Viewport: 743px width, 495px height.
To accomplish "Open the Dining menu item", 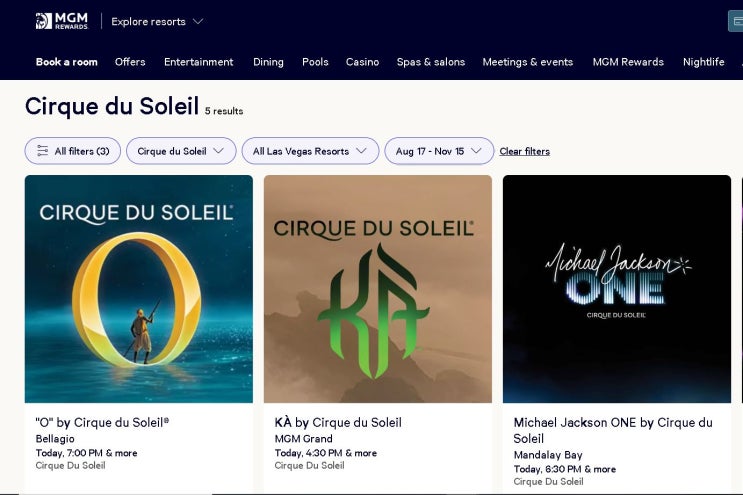I will tap(268, 62).
